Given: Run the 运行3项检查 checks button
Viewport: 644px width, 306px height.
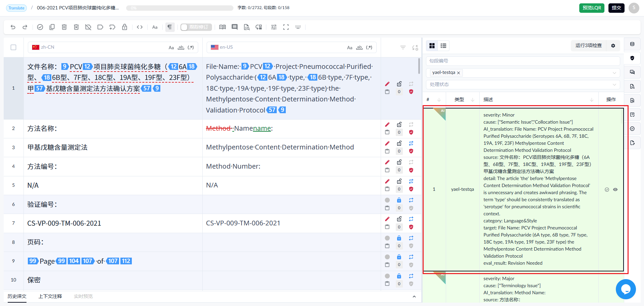Looking at the screenshot, I should (589, 46).
